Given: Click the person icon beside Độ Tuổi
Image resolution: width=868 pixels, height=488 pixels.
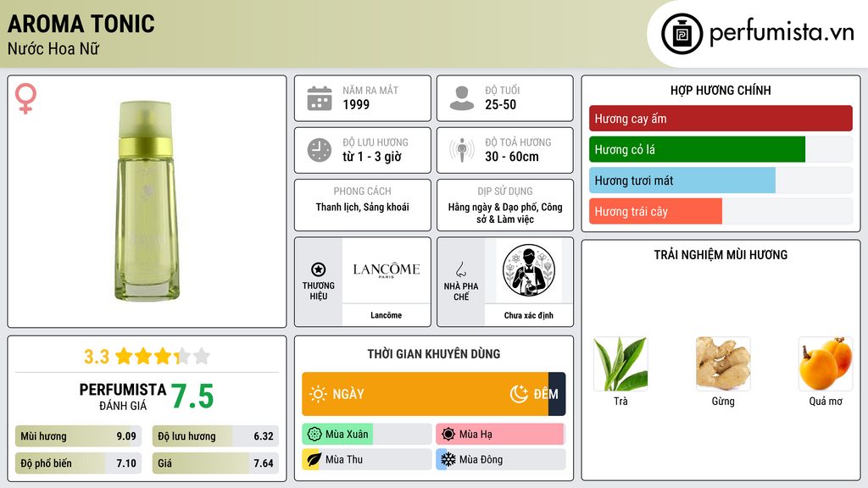Looking at the screenshot, I should pyautogui.click(x=462, y=98).
